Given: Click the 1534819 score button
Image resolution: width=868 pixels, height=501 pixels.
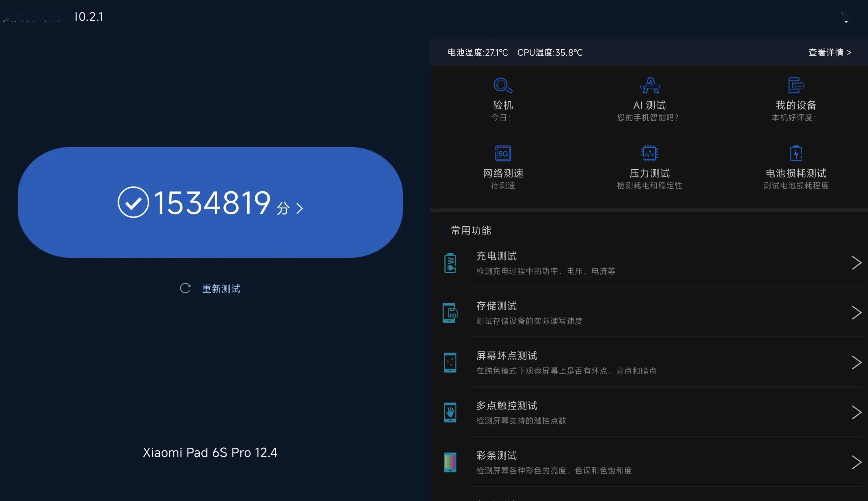Looking at the screenshot, I should [210, 202].
